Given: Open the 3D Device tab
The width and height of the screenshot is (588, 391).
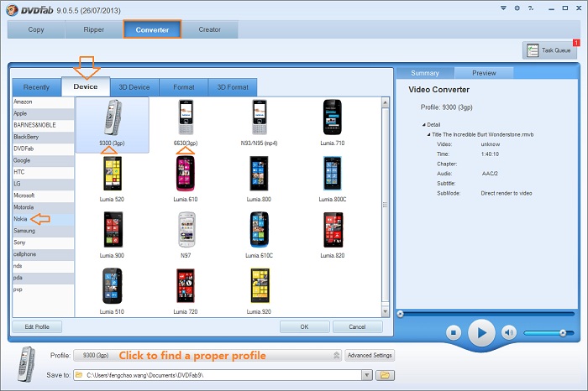Looking at the screenshot, I should (134, 87).
